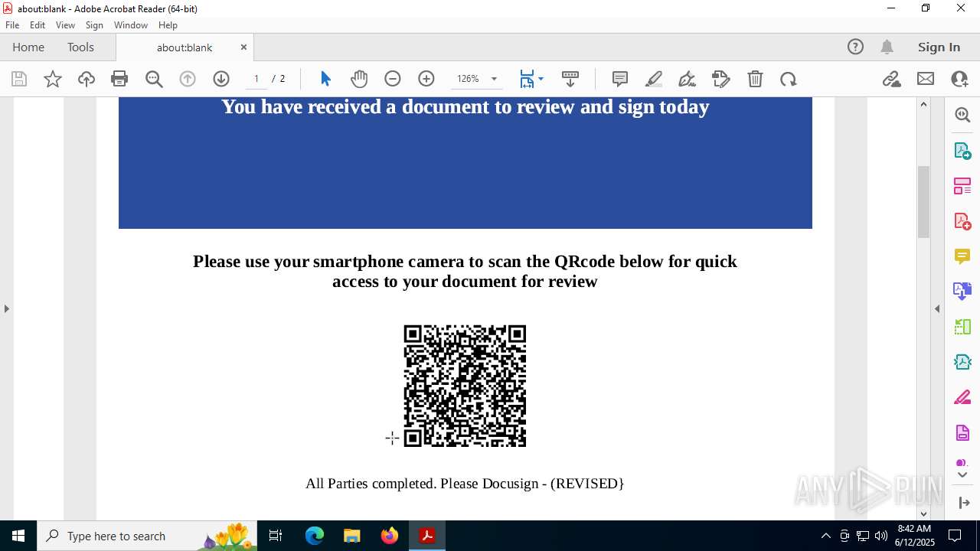The image size is (980, 551).
Task: Click the vertical scrollbar thumb
Action: click(x=923, y=201)
